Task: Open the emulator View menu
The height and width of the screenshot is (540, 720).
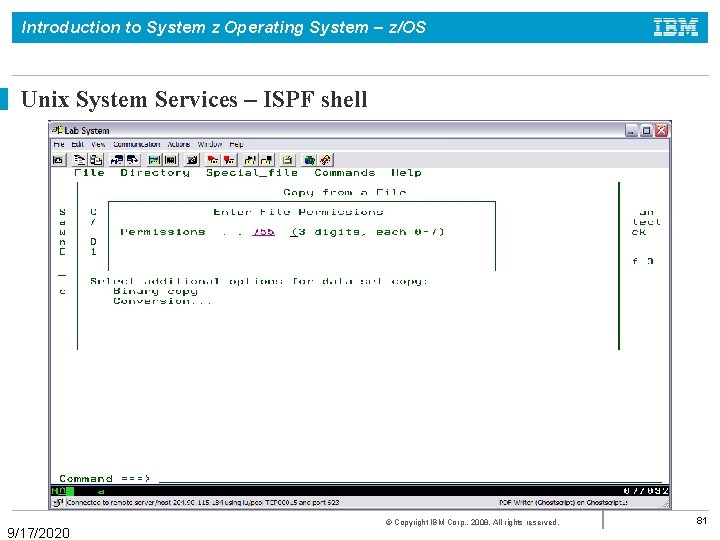Action: (98, 144)
